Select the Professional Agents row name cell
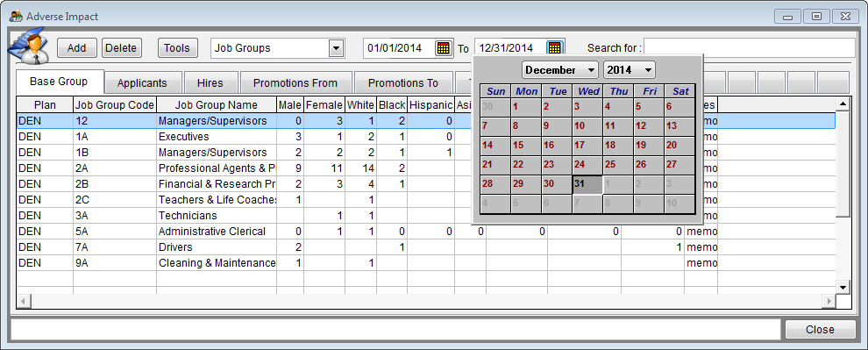 click(x=217, y=168)
